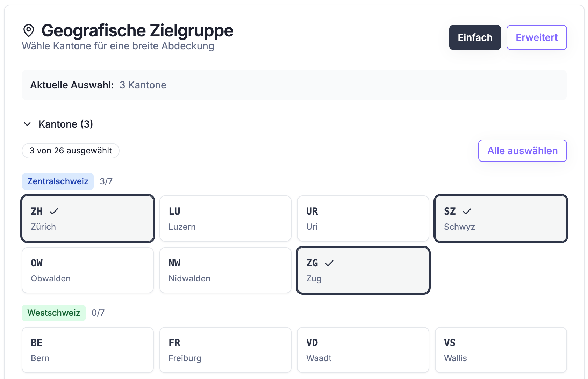Viewport: 588px width, 379px height.
Task: Select the Obwalden canton card
Action: [x=88, y=270]
